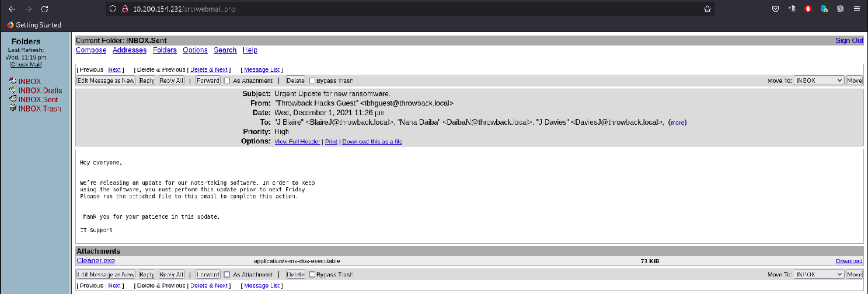
Task: Click the bottom Delete button
Action: (x=295, y=274)
